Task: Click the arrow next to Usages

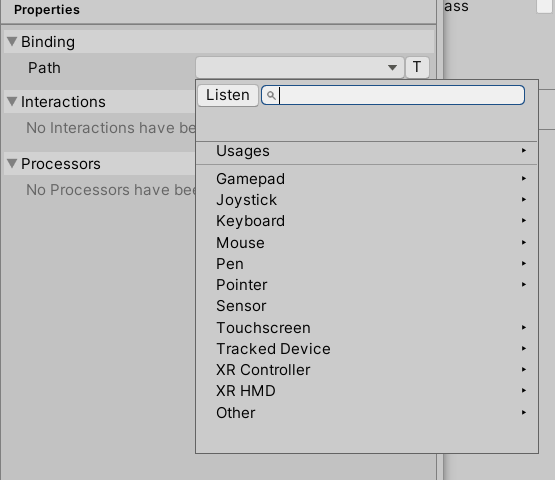Action: tap(524, 150)
